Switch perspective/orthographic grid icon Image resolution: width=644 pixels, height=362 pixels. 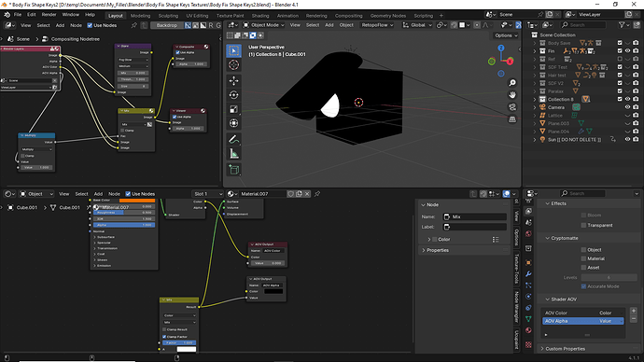[512, 119]
